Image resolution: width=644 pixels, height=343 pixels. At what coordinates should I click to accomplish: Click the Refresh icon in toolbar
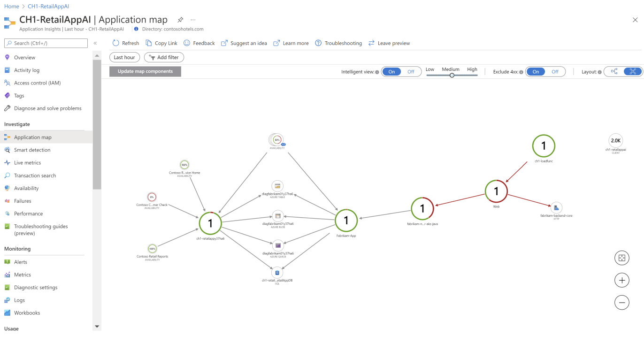click(x=116, y=43)
